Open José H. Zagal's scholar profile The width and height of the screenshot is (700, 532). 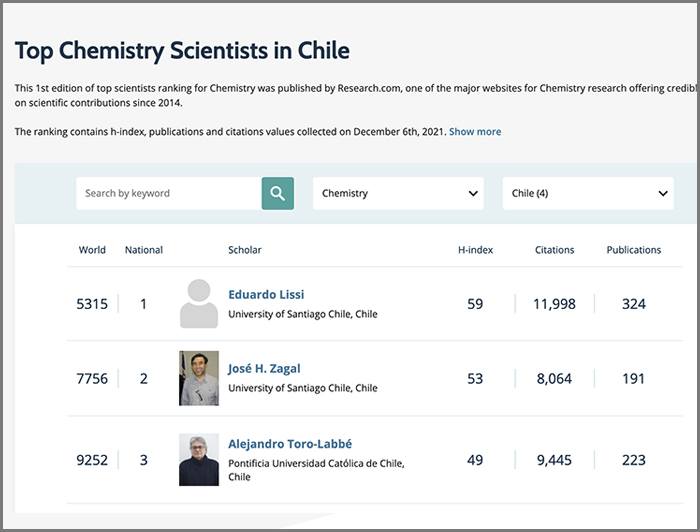click(264, 369)
